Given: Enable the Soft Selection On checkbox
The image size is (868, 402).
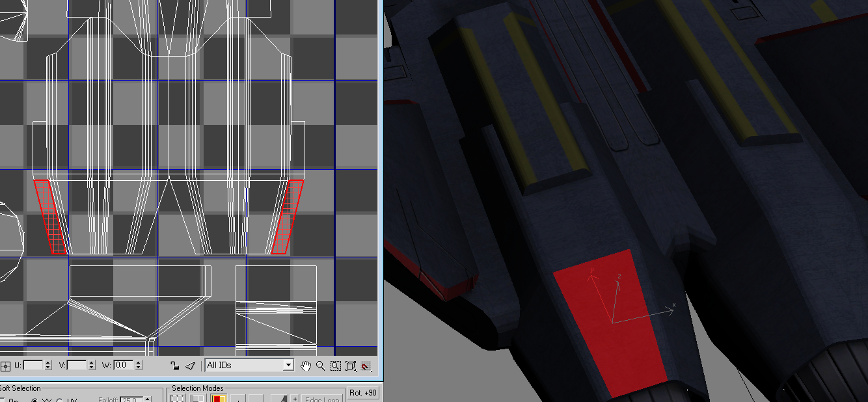Looking at the screenshot, I should (3, 400).
